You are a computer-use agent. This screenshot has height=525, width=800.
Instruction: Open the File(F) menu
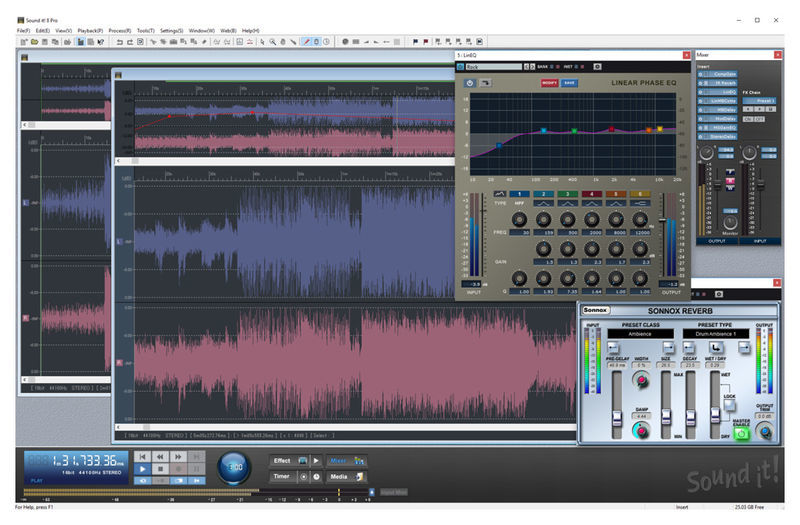click(x=23, y=31)
